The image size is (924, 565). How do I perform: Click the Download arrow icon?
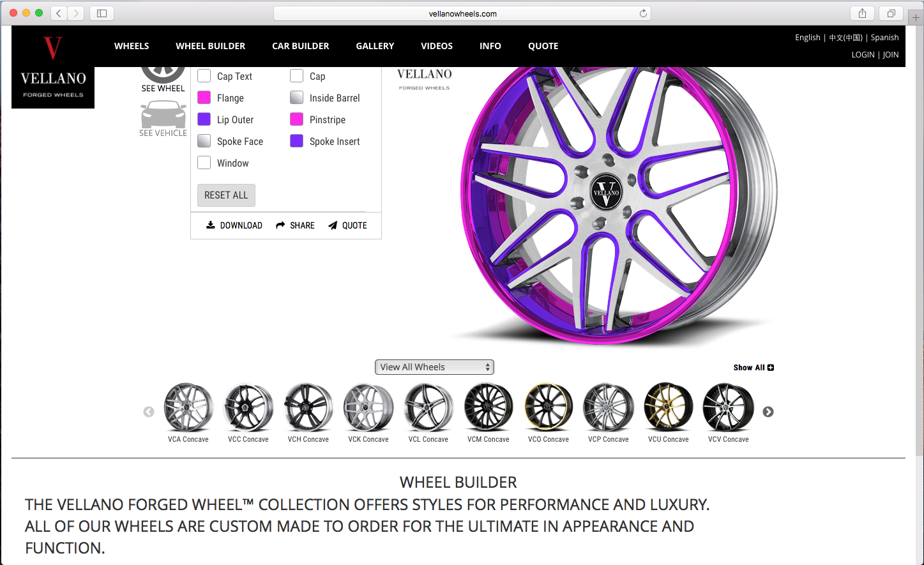click(x=210, y=225)
